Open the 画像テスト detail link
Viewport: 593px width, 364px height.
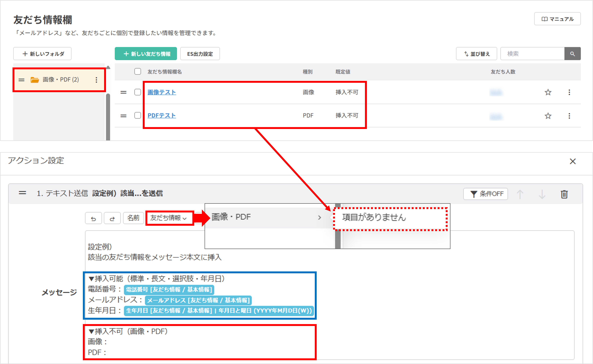161,92
